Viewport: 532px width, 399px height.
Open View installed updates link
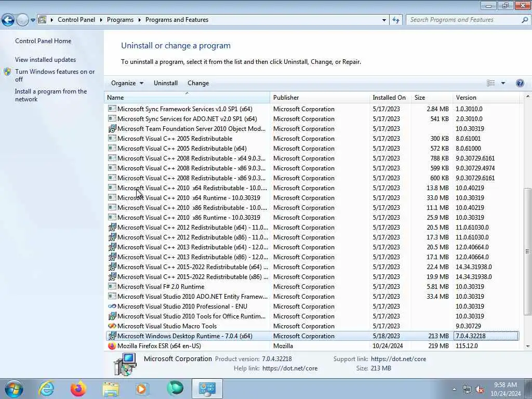click(46, 59)
